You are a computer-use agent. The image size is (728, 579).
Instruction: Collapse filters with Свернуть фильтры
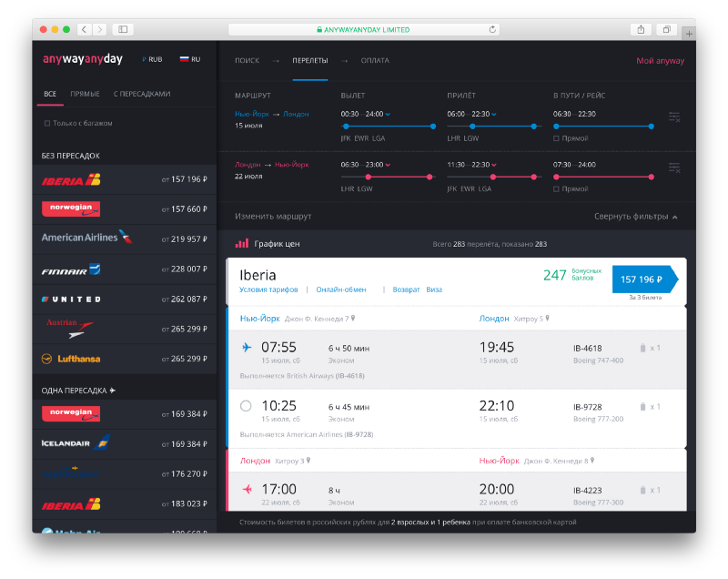(635, 217)
